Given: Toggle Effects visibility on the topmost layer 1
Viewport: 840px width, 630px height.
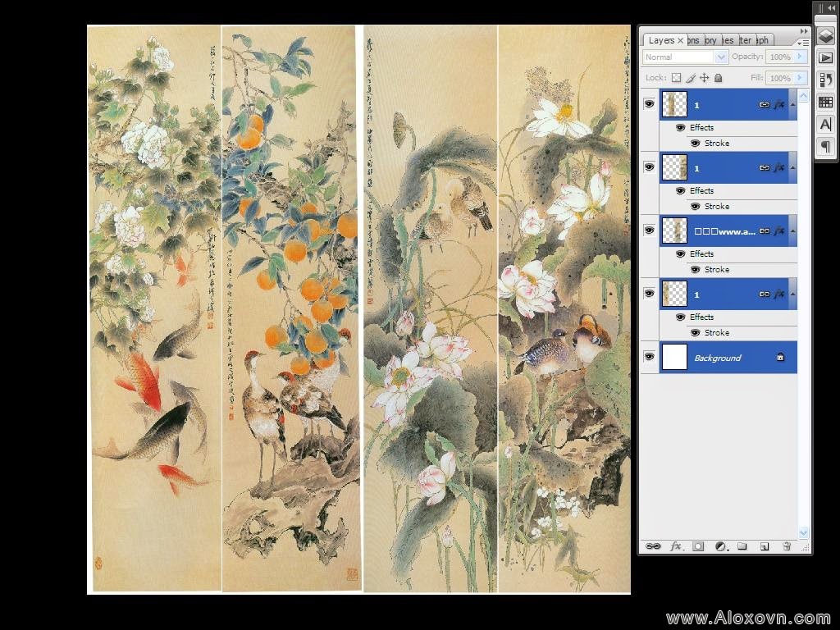Looking at the screenshot, I should (x=680, y=127).
